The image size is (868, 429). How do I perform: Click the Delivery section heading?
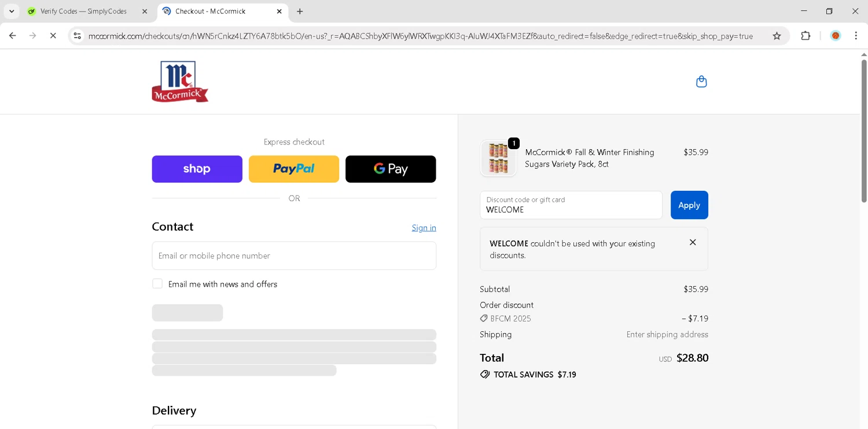click(174, 410)
